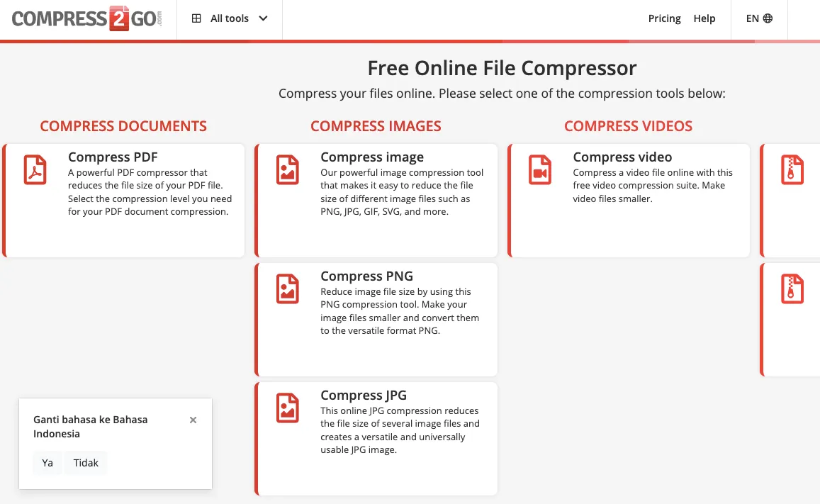Click the Compress PNG card icon
Viewport: 820px width, 504px height.
pyautogui.click(x=288, y=289)
